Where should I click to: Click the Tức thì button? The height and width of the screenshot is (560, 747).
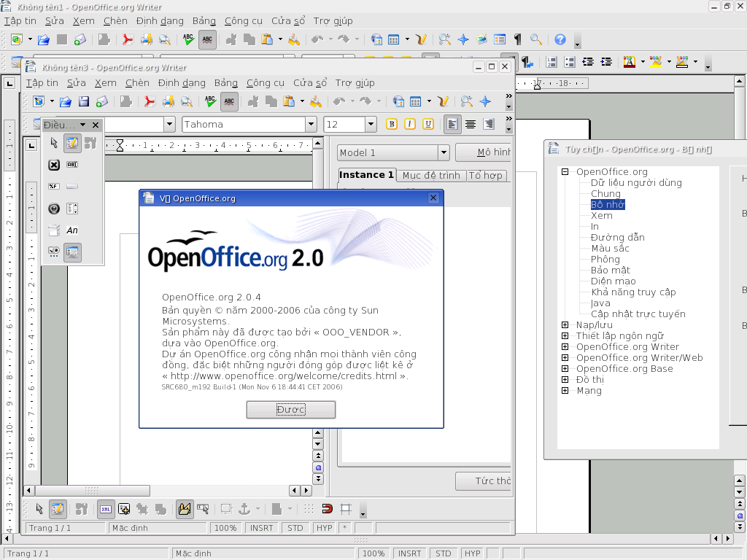pyautogui.click(x=483, y=481)
